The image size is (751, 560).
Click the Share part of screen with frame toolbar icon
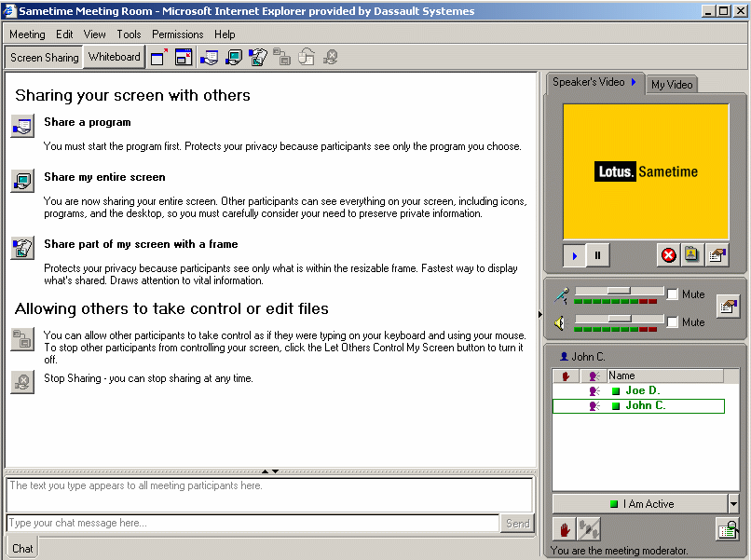[258, 58]
